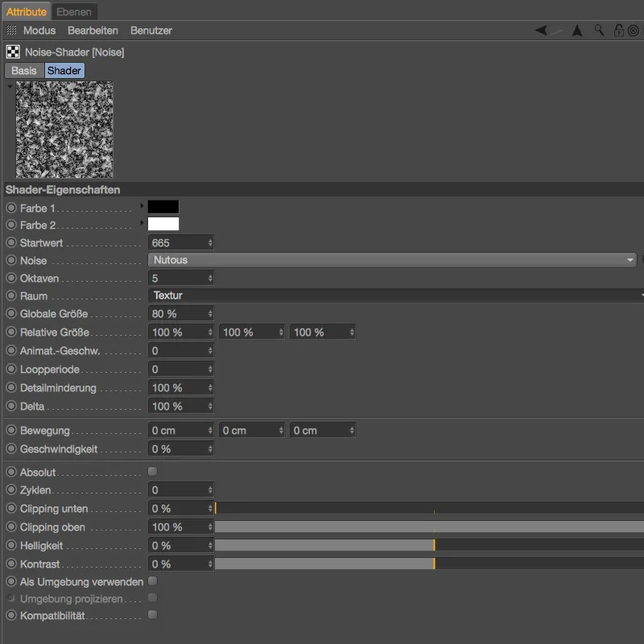Click the keyframe circle beside Oktaven
644x644 pixels.
tap(11, 278)
